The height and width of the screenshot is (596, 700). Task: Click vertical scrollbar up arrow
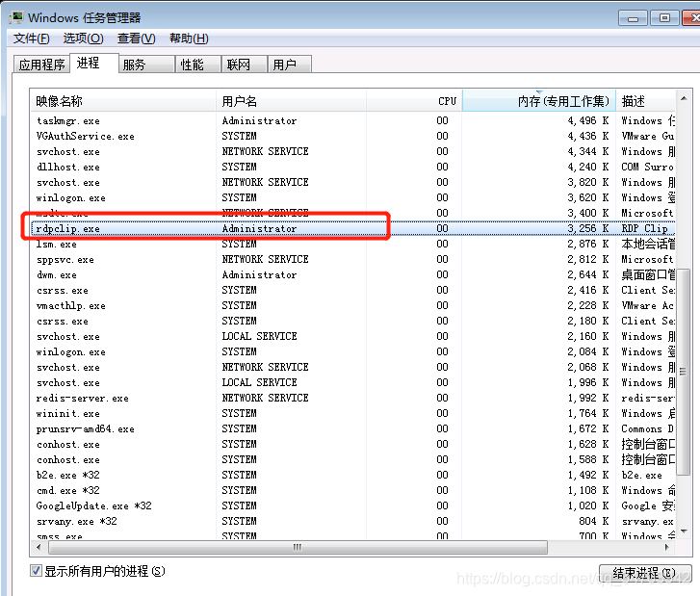[x=684, y=98]
